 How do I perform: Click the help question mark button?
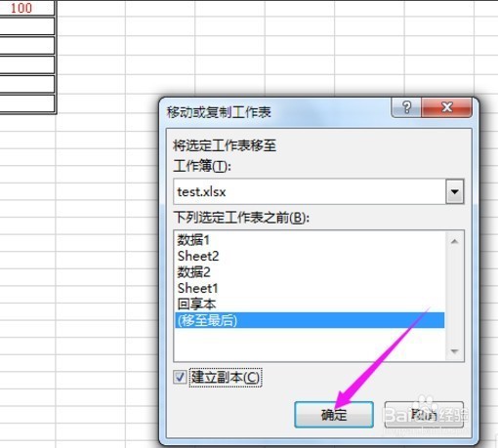pyautogui.click(x=406, y=107)
